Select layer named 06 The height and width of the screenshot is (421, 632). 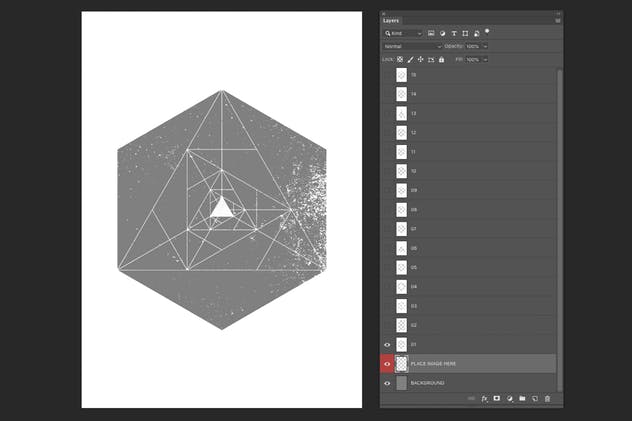(468, 248)
